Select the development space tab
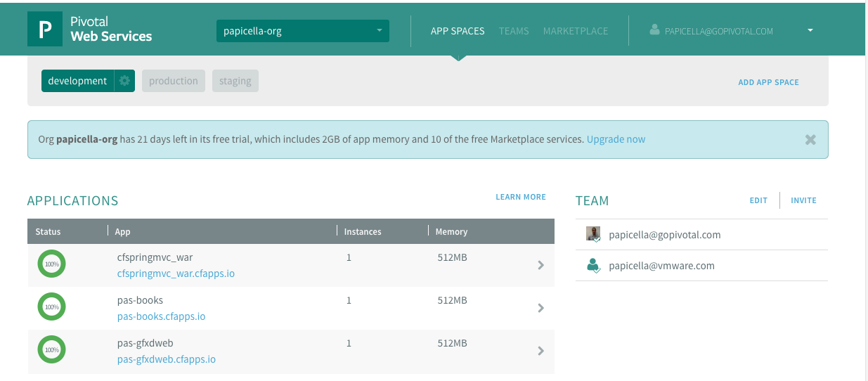This screenshot has height=381, width=868. coord(77,81)
